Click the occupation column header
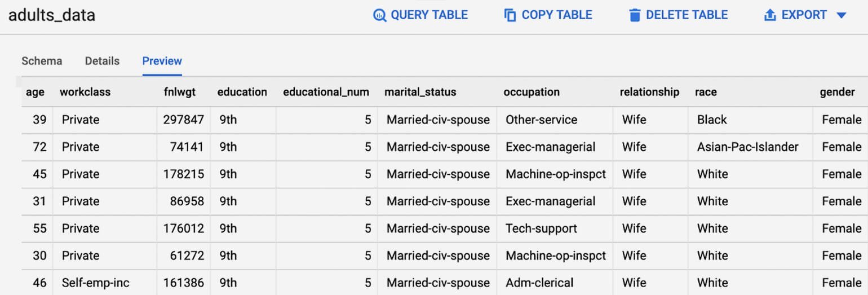This screenshot has height=295, width=868. coord(532,92)
